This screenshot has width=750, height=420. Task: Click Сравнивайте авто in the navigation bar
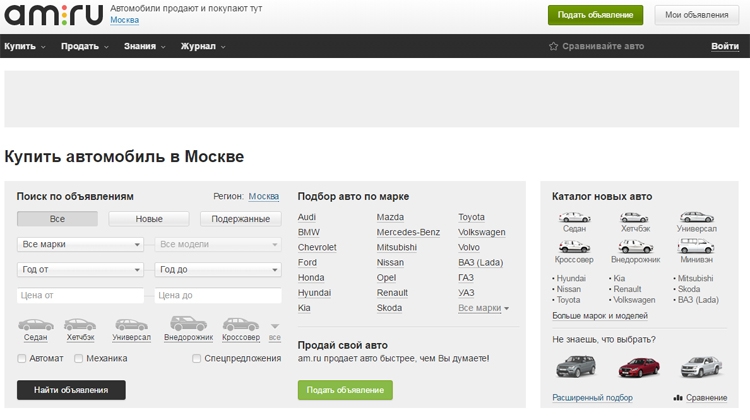pos(603,46)
